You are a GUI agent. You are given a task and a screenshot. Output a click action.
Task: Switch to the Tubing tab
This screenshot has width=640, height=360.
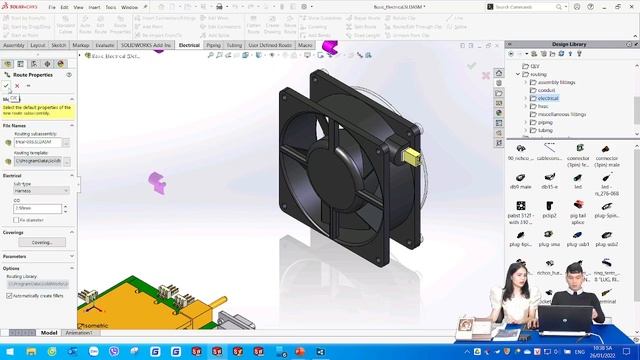click(x=234, y=45)
